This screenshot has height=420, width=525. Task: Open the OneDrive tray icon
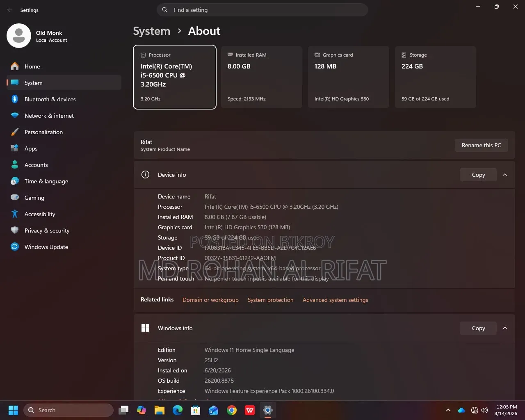pos(461,410)
